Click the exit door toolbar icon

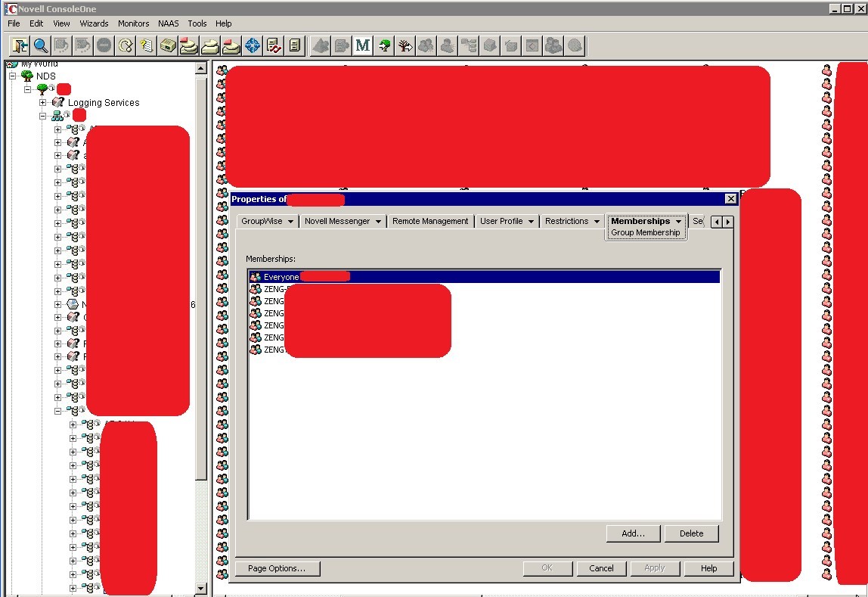click(x=20, y=45)
